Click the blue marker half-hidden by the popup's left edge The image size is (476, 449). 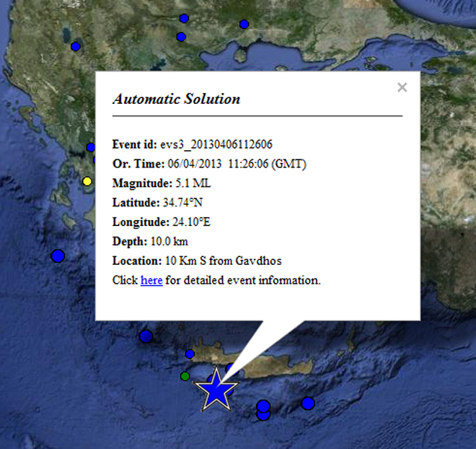[x=91, y=147]
